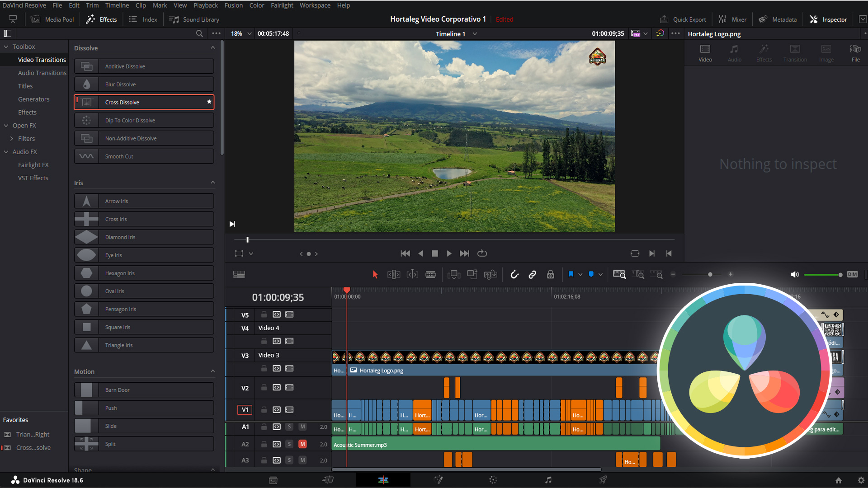Click Quick Export button
The image size is (868, 488).
tap(683, 19)
